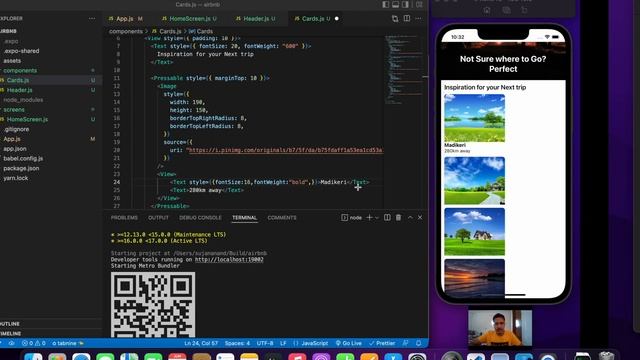Open the Problems panel tab
Viewport: 640px width, 360px height.
pos(124,218)
